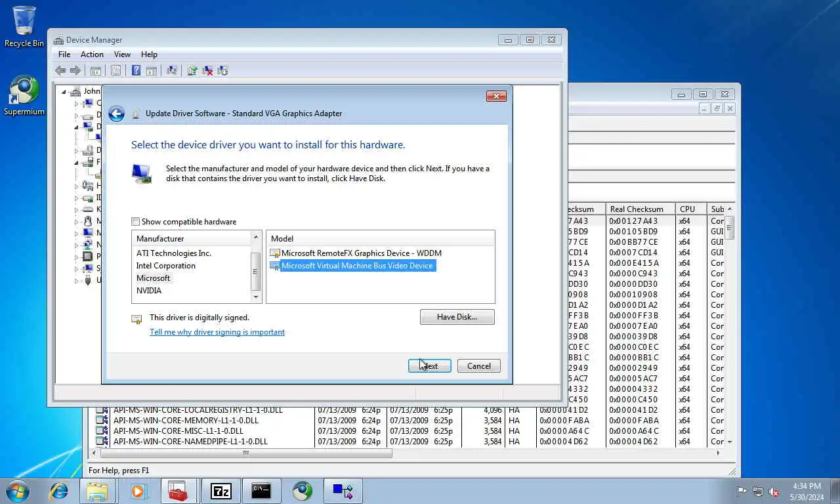Image resolution: width=840 pixels, height=504 pixels.
Task: Click the Have Disk... button
Action: click(x=457, y=317)
